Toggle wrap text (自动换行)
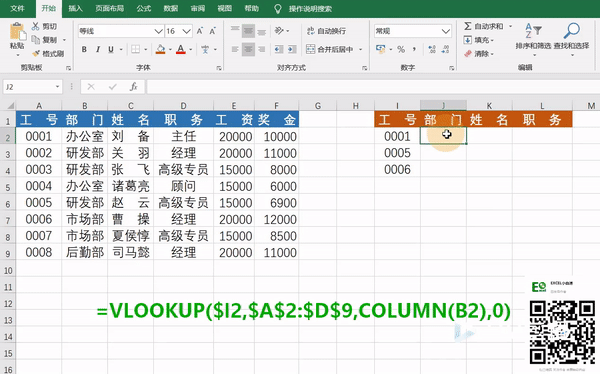 [326, 31]
